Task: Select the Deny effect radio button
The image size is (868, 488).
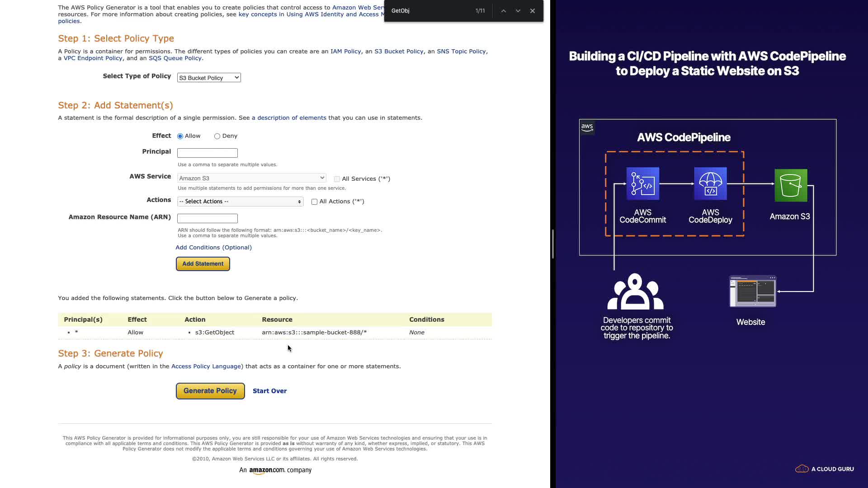Action: [217, 136]
